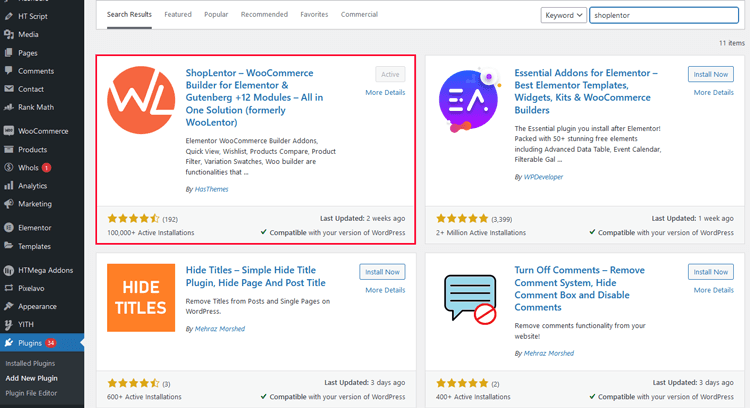Image resolution: width=750 pixels, height=408 pixels.
Task: Install the Turn Off Comments plugin
Action: 711,272
